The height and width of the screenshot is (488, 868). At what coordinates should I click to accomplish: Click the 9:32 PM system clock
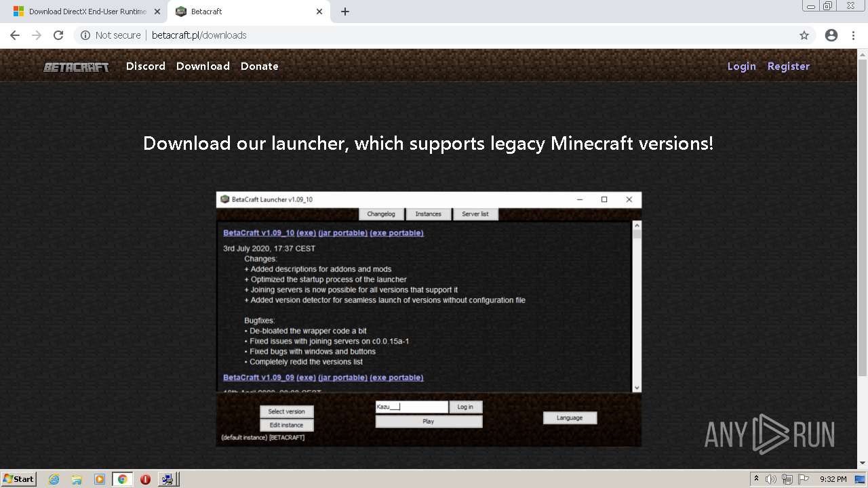point(833,479)
